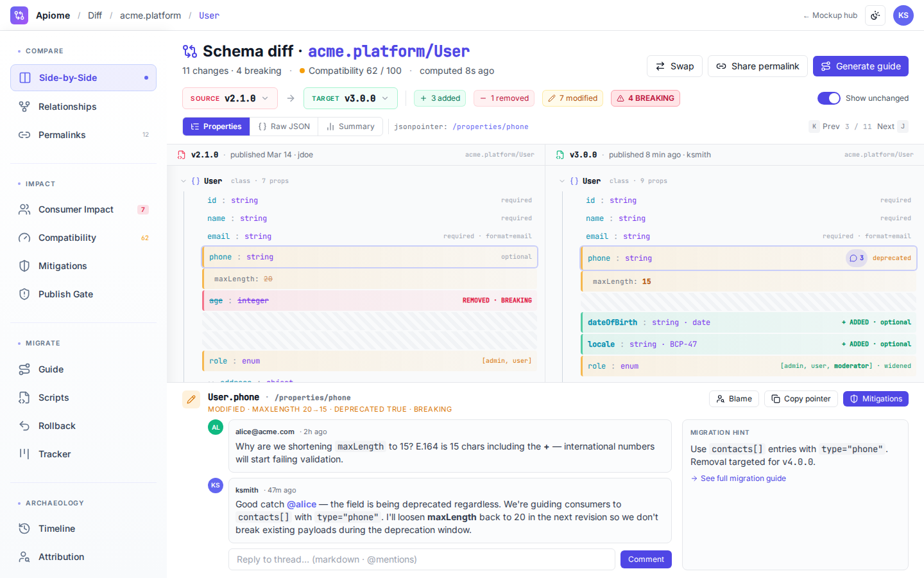924x578 pixels.
Task: Open Consumer Impact section
Action: [83, 209]
